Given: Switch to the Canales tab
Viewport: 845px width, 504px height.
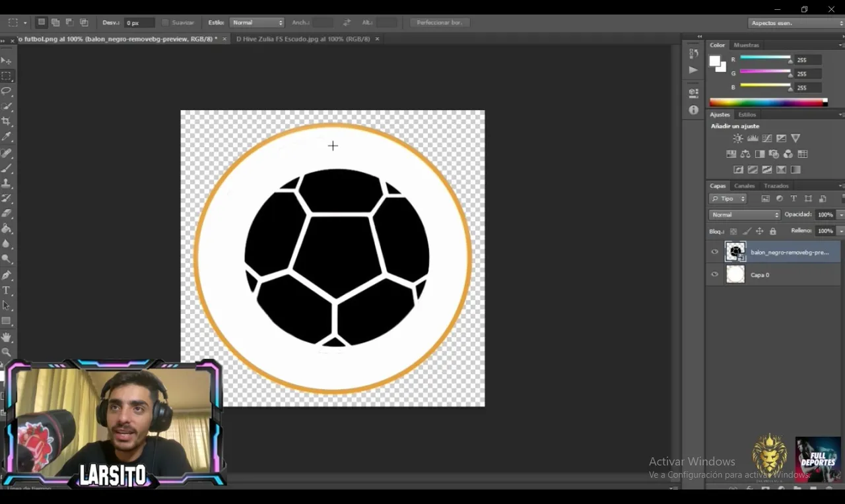Looking at the screenshot, I should point(744,186).
